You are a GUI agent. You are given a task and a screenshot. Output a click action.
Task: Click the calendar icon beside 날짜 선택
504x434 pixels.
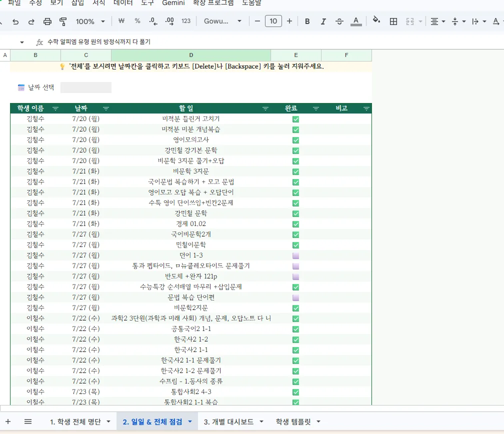click(x=21, y=87)
